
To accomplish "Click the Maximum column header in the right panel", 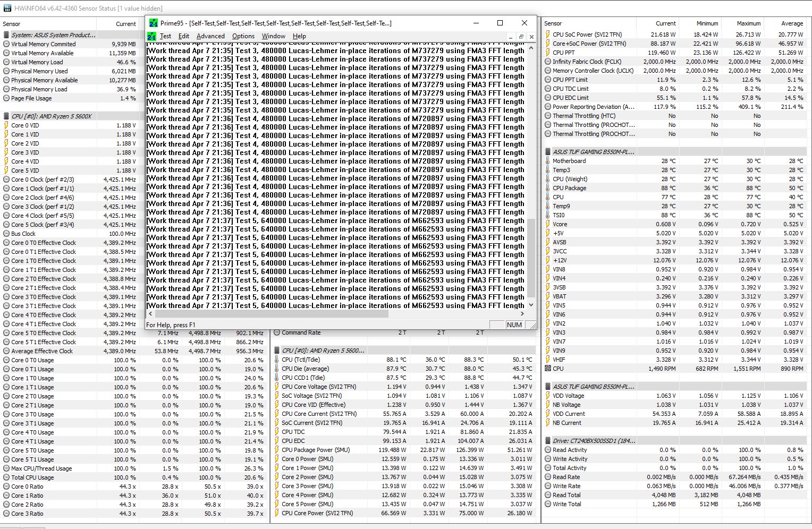I will click(x=742, y=23).
